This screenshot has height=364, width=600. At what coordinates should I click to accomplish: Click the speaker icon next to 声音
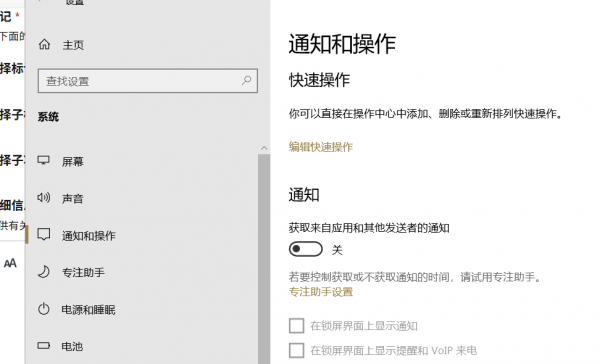coord(44,198)
